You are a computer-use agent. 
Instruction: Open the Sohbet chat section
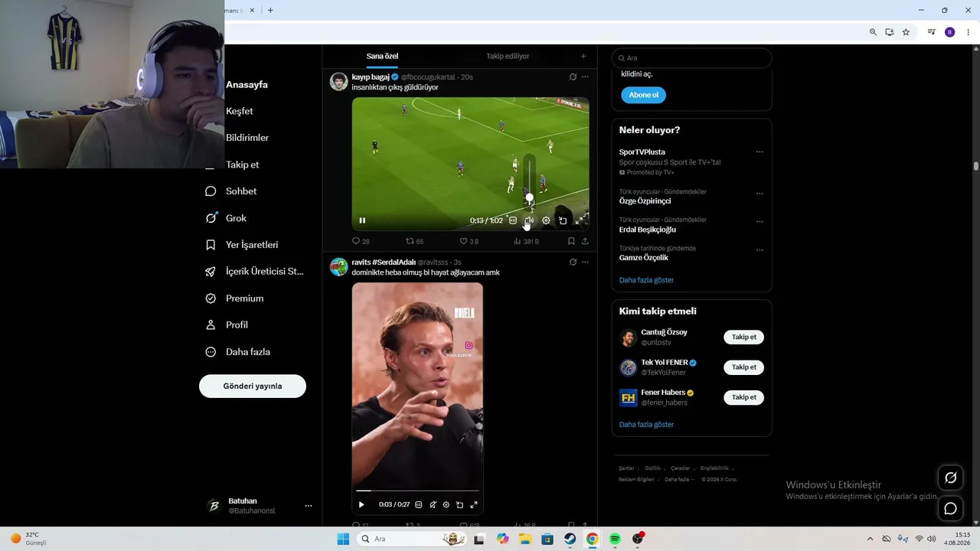point(241,191)
